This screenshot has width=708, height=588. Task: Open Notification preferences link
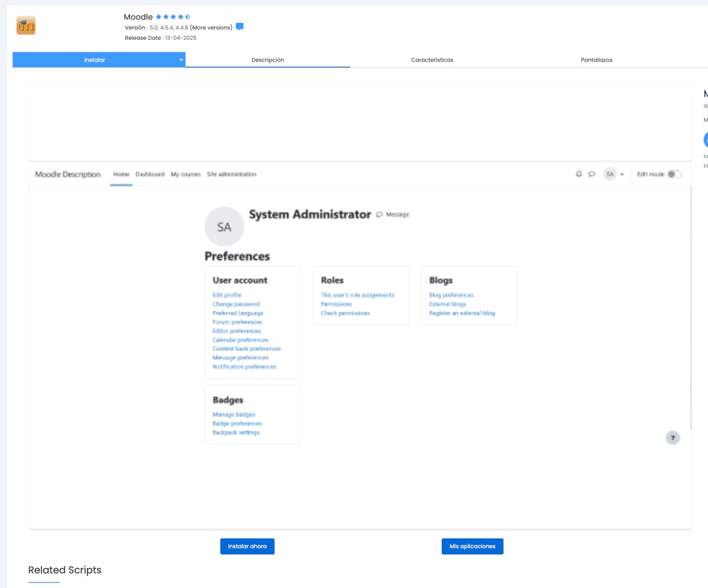(245, 367)
